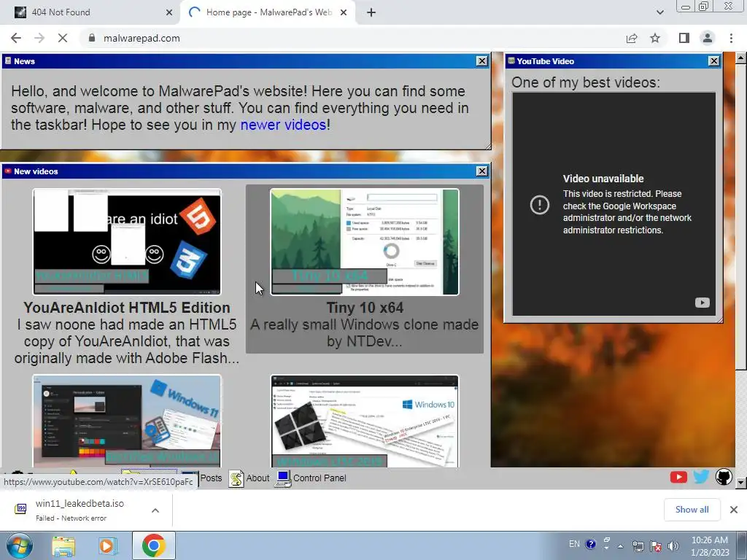Open the Tiny 10 x64 video title

pyautogui.click(x=365, y=308)
